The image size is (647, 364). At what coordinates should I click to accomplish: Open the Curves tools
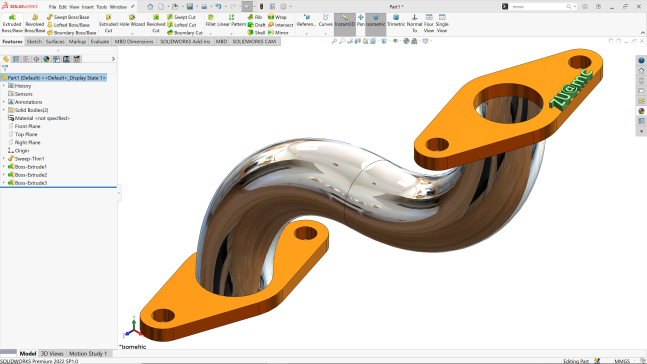pyautogui.click(x=326, y=24)
